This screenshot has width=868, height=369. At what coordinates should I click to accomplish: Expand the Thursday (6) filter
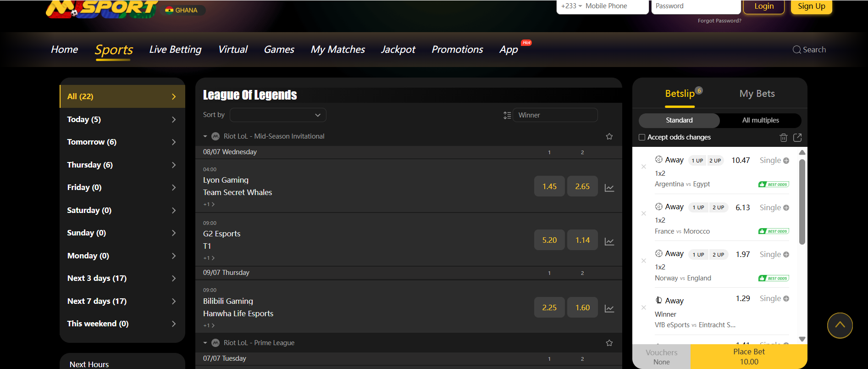pos(122,165)
